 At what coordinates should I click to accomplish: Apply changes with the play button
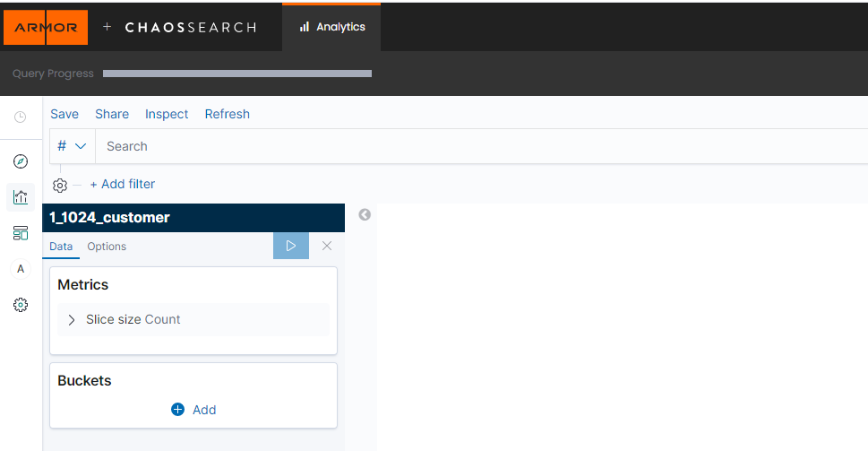click(x=290, y=246)
